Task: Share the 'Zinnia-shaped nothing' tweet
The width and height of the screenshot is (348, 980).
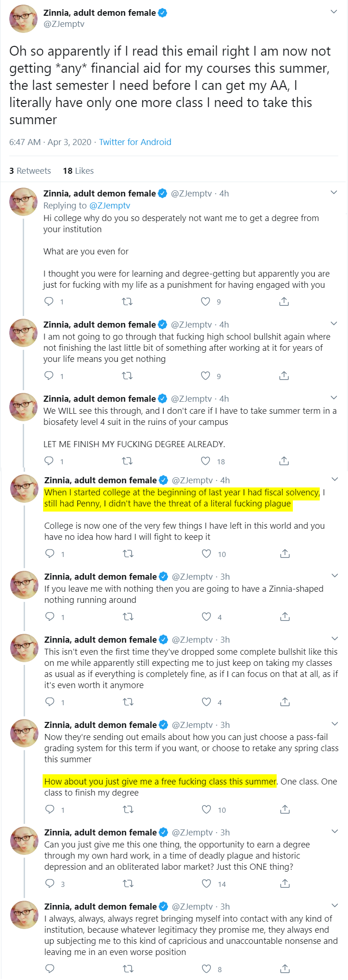Action: [285, 617]
